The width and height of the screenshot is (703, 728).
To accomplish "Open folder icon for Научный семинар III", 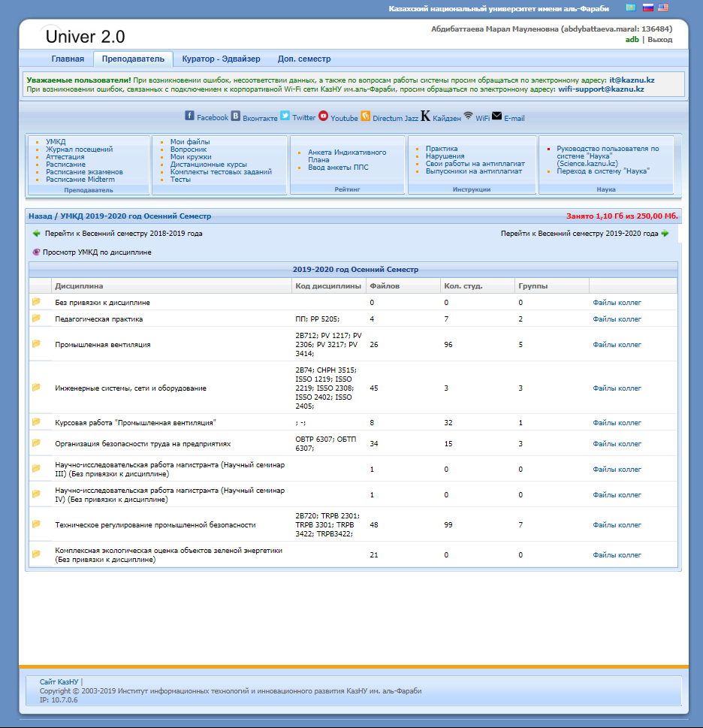I will 36,469.
